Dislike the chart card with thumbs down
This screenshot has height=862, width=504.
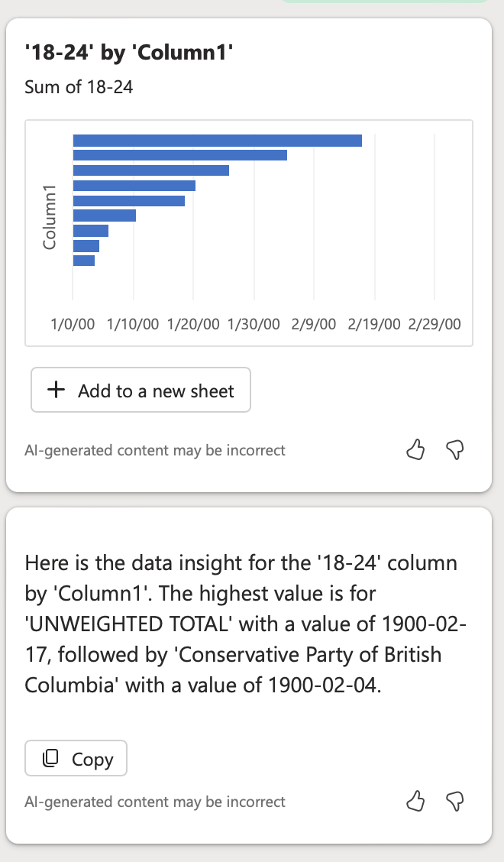(x=455, y=450)
